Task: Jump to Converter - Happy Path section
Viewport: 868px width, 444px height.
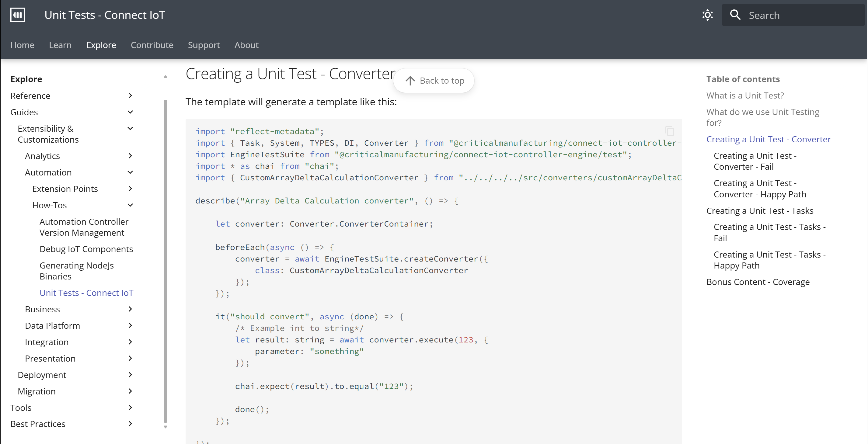Action: 760,189
